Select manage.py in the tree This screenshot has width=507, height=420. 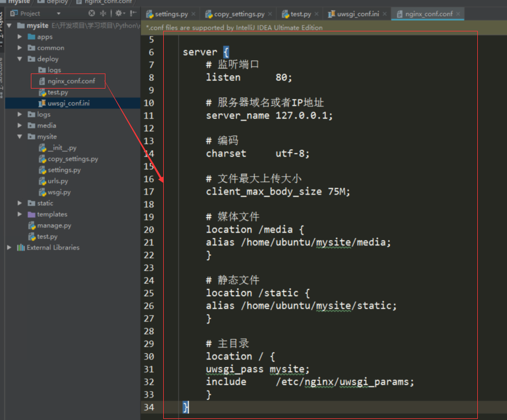pos(54,225)
